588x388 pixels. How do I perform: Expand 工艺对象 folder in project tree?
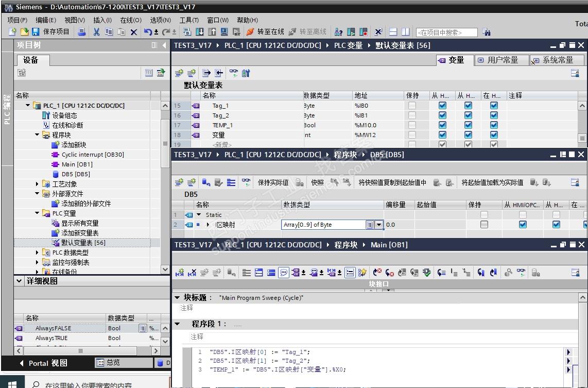[37, 184]
